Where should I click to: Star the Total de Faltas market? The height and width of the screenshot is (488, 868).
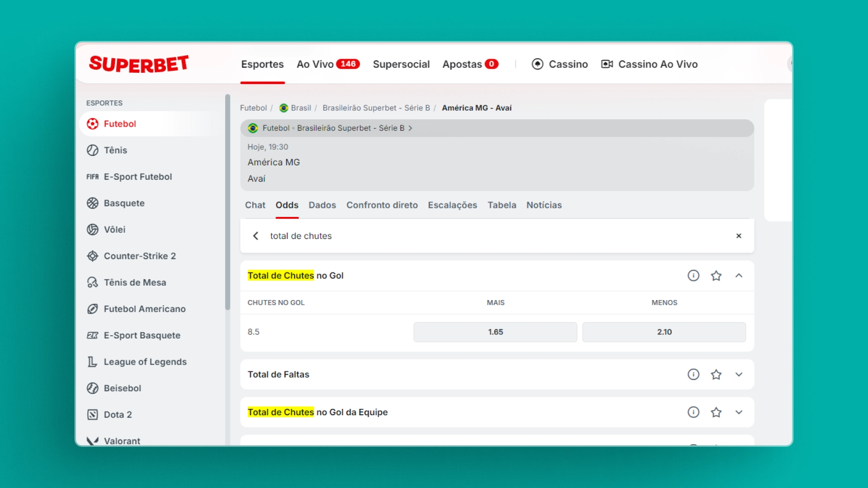pyautogui.click(x=716, y=374)
